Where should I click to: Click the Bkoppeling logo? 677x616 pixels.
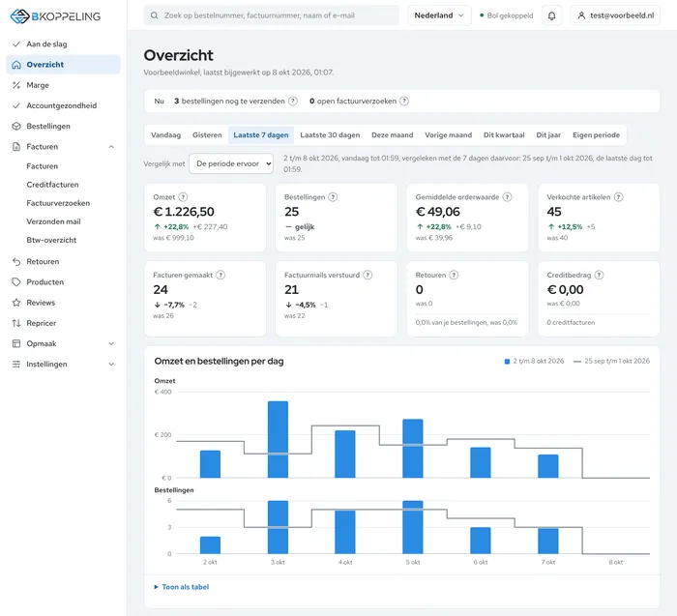pos(55,16)
